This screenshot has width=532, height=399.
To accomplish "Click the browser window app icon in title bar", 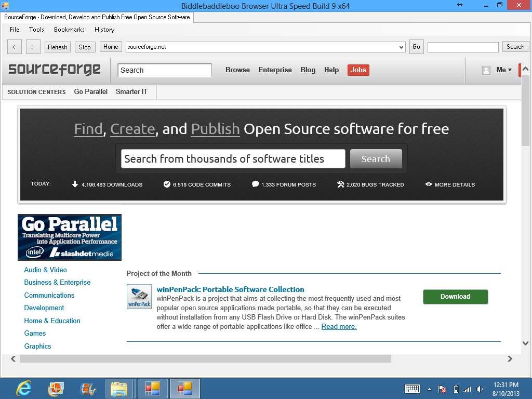I will click(5, 5).
